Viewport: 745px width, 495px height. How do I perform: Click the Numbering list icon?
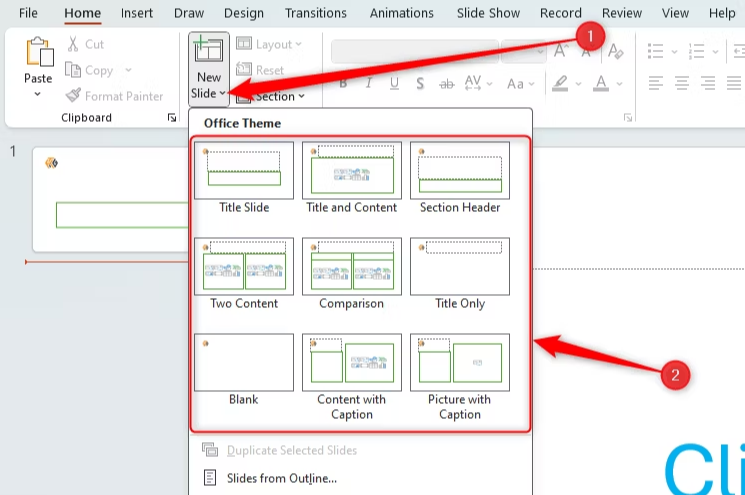click(697, 51)
